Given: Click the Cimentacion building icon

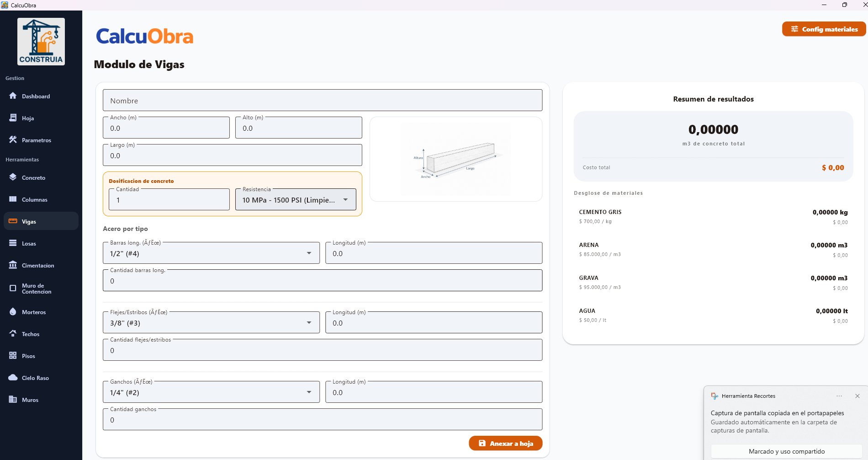Looking at the screenshot, I should [13, 265].
